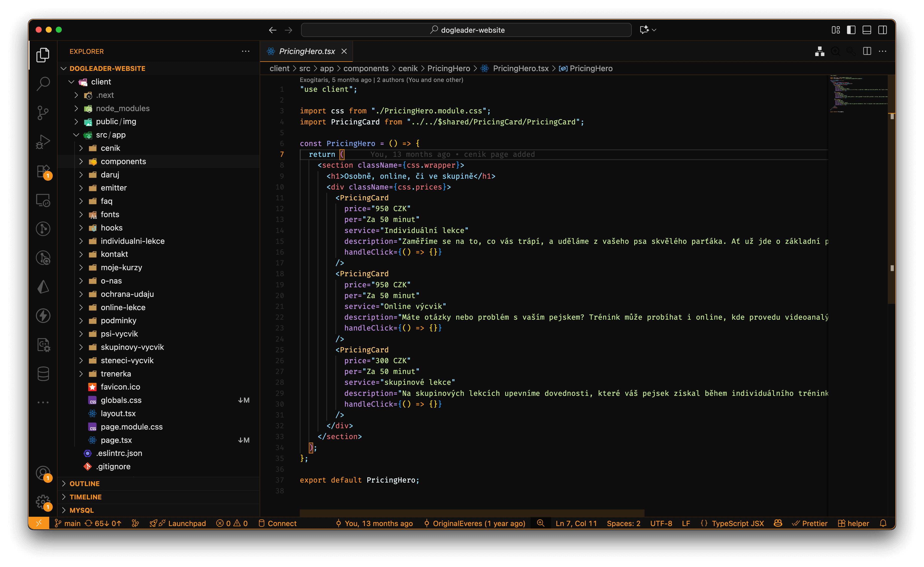Toggle the primary side bar visibility
The image size is (924, 567).
(x=851, y=30)
